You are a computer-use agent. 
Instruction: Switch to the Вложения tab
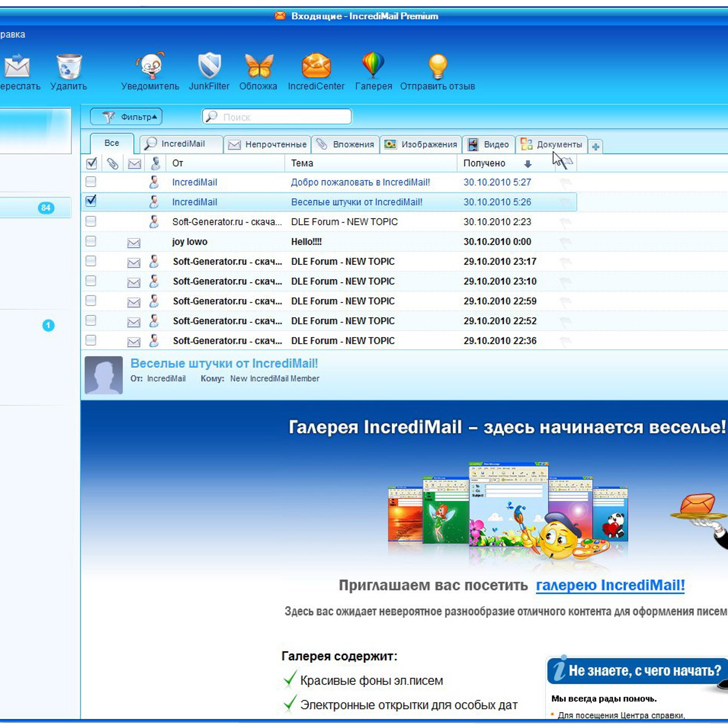click(x=346, y=144)
